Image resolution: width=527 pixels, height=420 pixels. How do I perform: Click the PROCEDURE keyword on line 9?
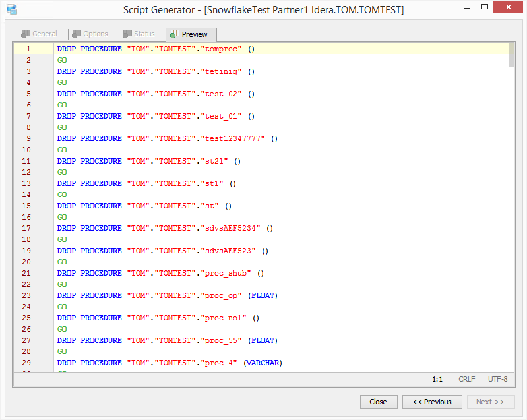[101, 138]
